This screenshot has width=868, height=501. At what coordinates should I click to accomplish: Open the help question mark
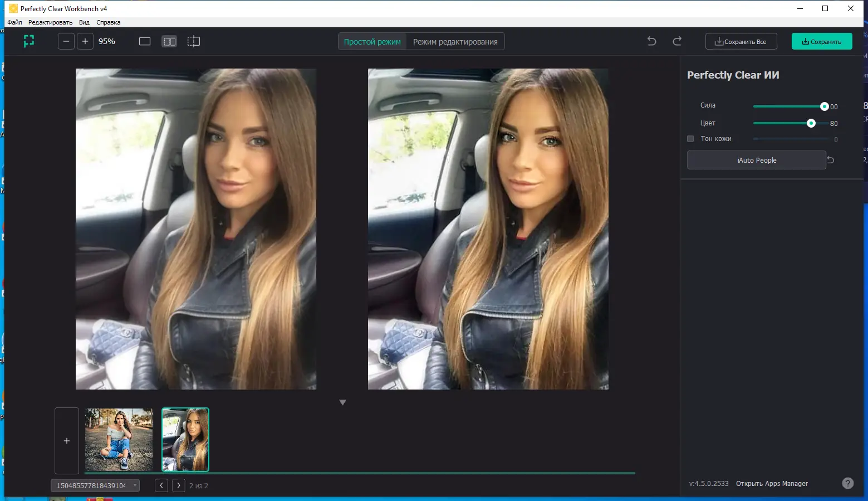click(x=847, y=483)
